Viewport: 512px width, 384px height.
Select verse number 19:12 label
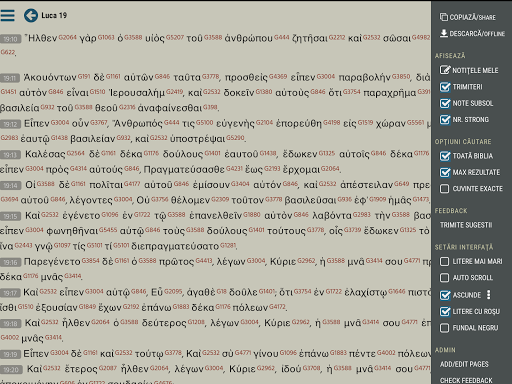tap(10, 124)
